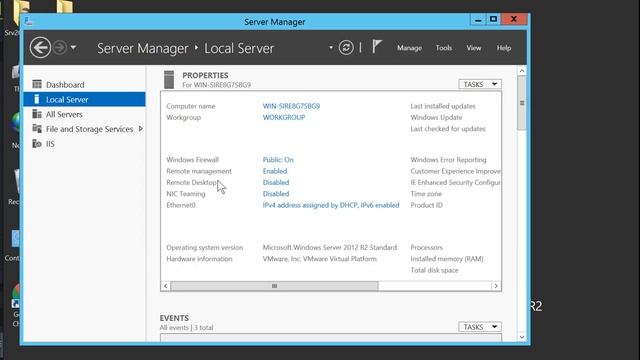The image size is (640, 360).
Task: Open the Events TASKS dropdown
Action: 480,327
